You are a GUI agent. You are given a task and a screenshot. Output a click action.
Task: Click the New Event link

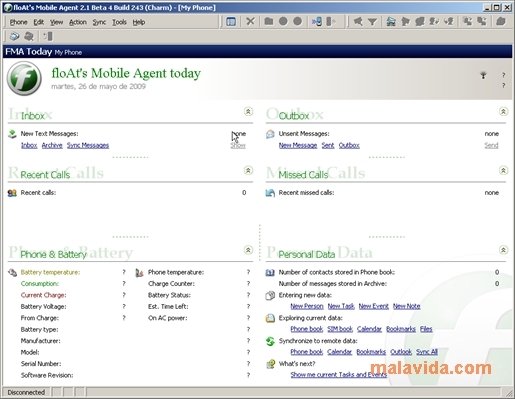374,306
